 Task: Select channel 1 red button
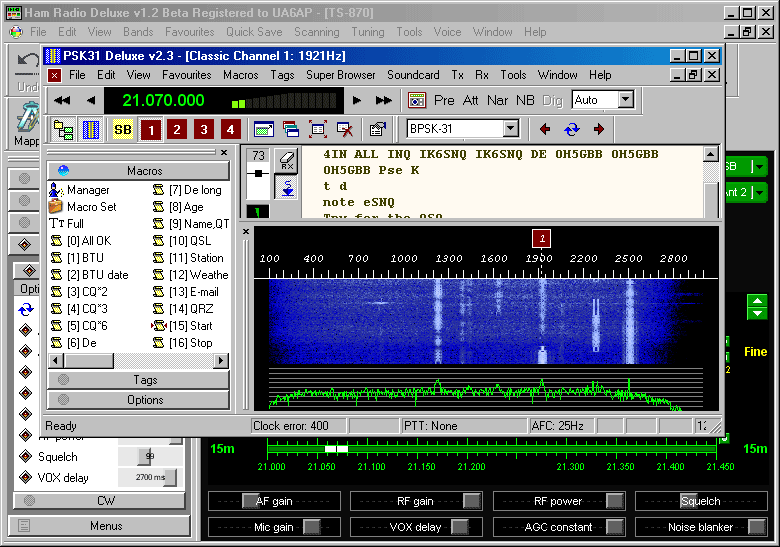point(150,129)
